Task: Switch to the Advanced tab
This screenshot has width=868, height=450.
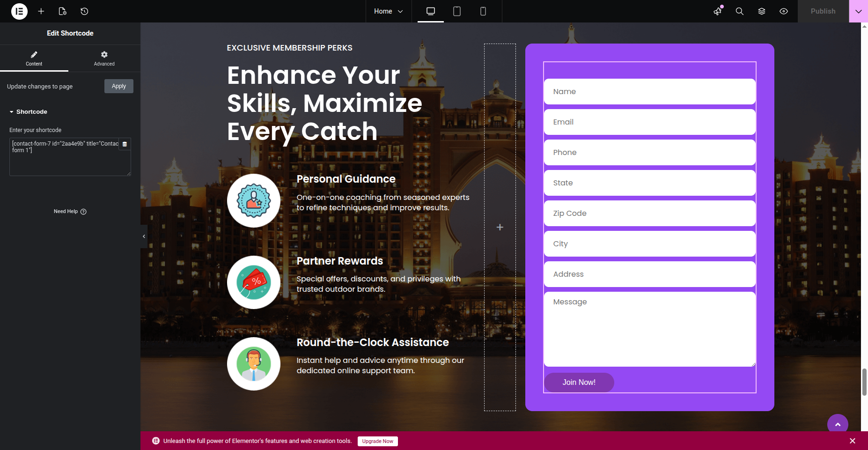Action: 104,59
